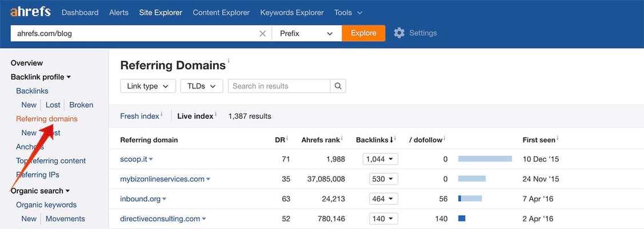This screenshot has height=229, width=644.
Task: Switch to Live index
Action: [195, 116]
